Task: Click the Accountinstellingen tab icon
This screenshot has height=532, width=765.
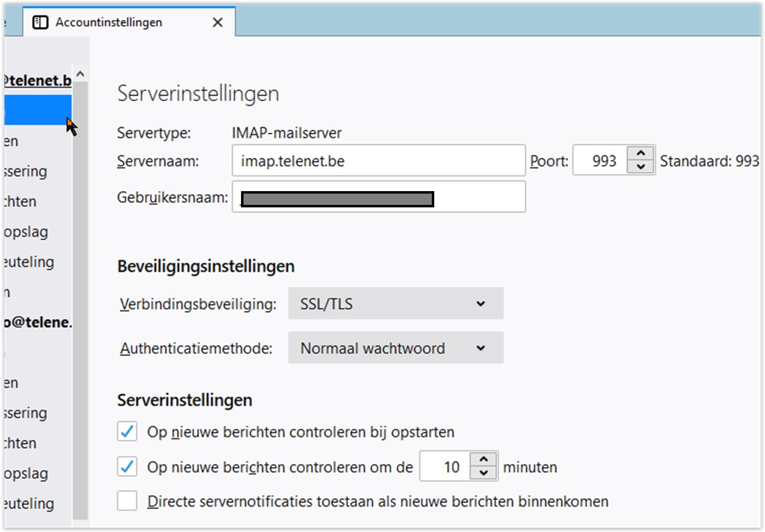Action: pyautogui.click(x=40, y=22)
